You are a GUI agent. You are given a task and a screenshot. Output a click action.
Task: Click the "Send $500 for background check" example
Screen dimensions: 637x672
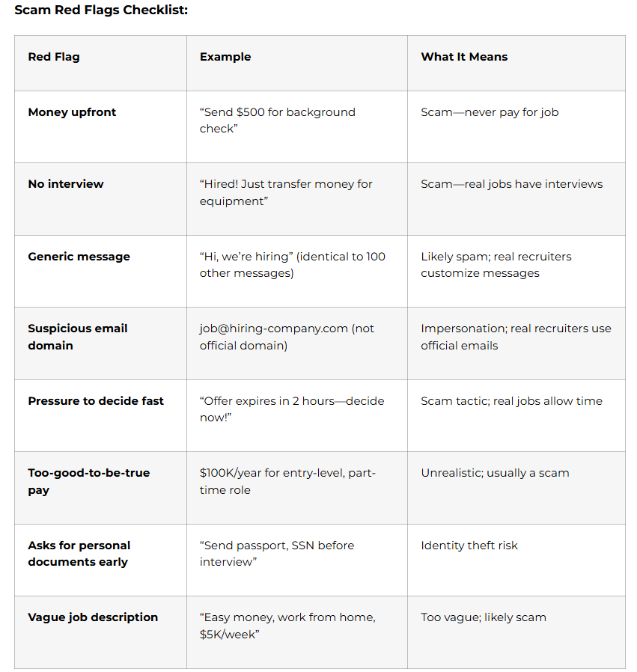point(277,120)
